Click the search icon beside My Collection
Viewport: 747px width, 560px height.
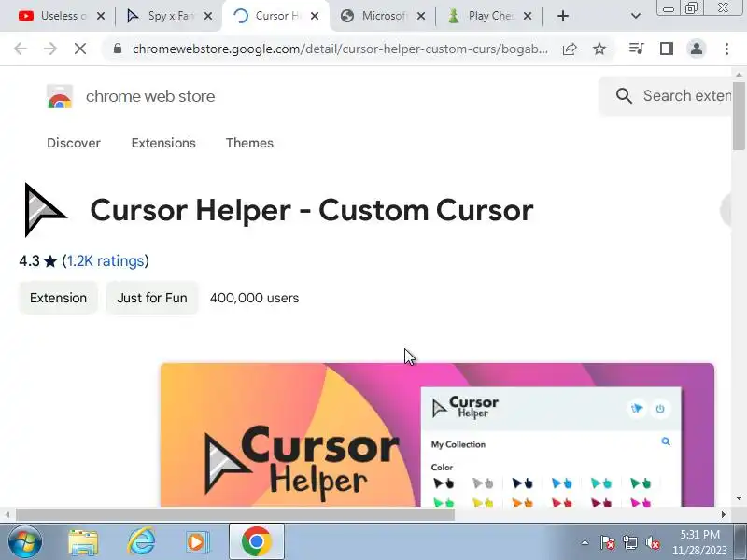[666, 441]
